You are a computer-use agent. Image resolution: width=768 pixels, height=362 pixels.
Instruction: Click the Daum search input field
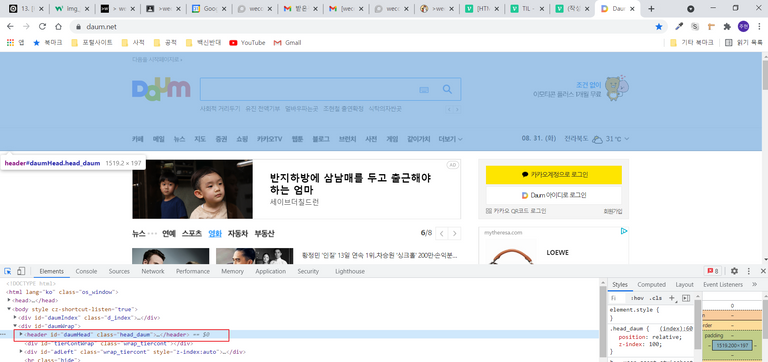[309, 89]
